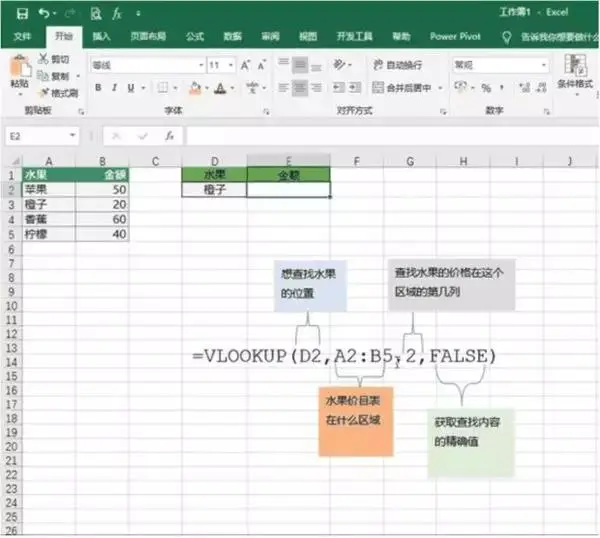Toggle Bold formatting
The height and width of the screenshot is (538, 600).
pos(98,88)
